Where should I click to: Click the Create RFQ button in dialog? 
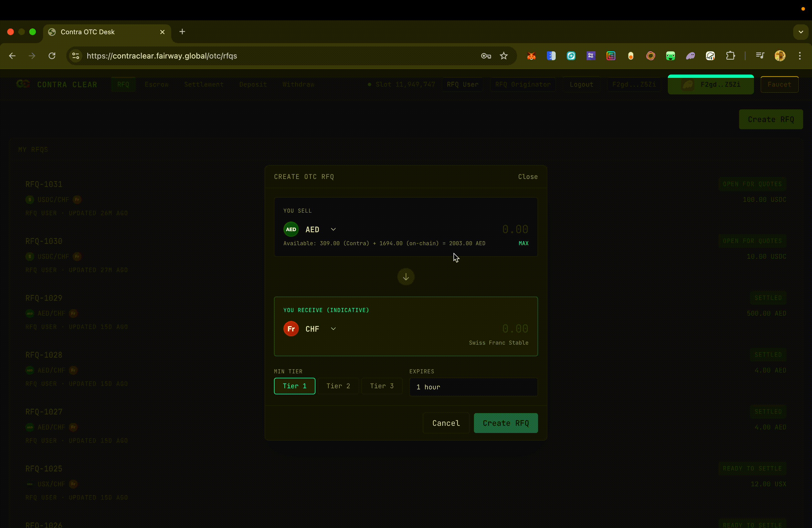(506, 423)
